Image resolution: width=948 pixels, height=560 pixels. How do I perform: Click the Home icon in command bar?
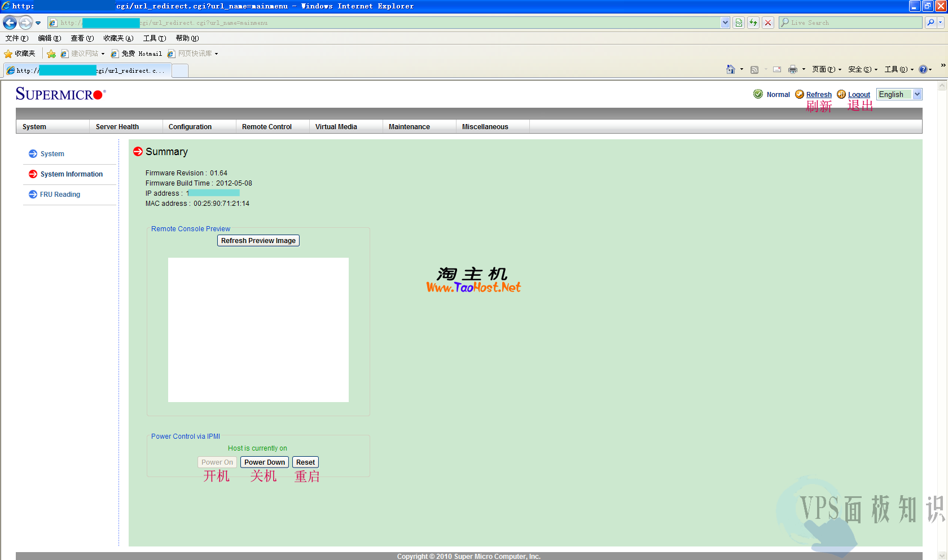pyautogui.click(x=731, y=69)
